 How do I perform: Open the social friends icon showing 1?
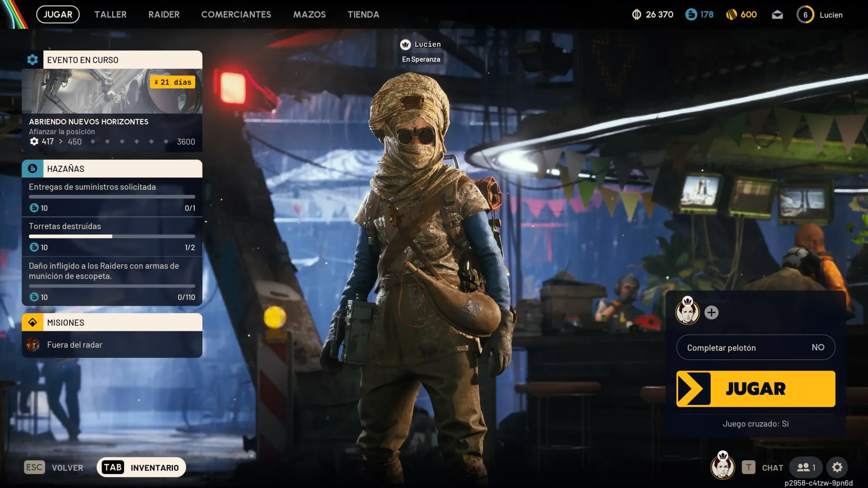tap(806, 467)
